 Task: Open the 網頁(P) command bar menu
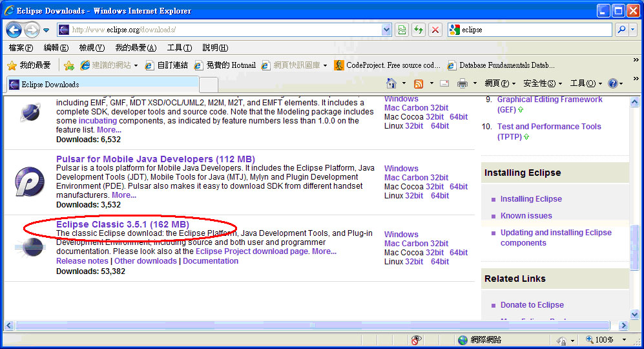[500, 83]
